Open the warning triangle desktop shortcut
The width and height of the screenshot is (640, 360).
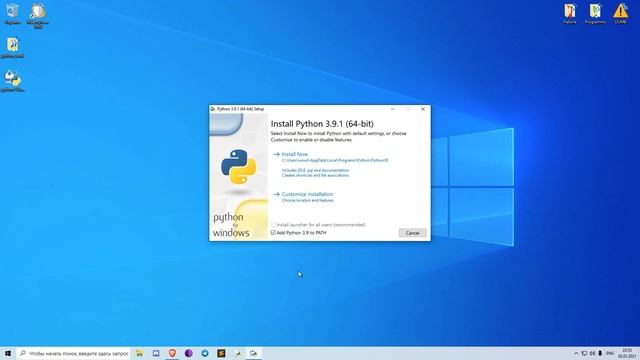point(620,13)
